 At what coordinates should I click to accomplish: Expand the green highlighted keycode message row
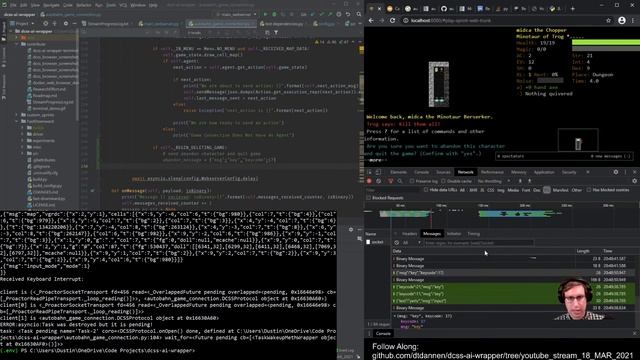(514, 287)
